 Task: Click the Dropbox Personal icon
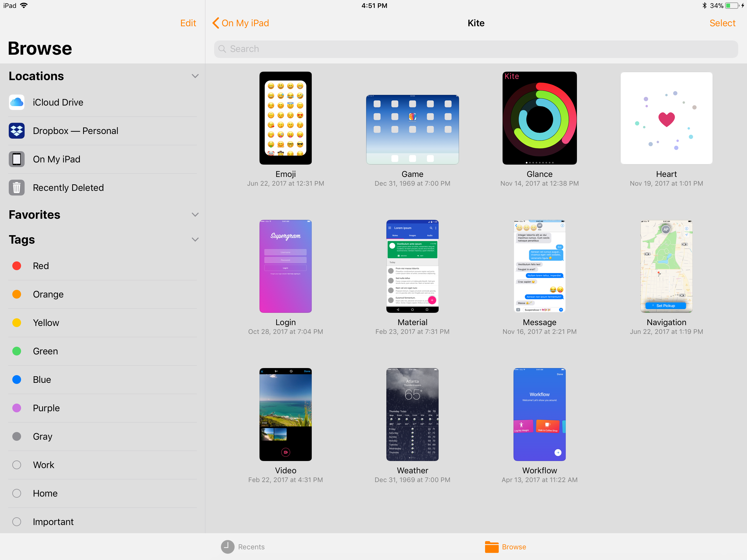[17, 131]
